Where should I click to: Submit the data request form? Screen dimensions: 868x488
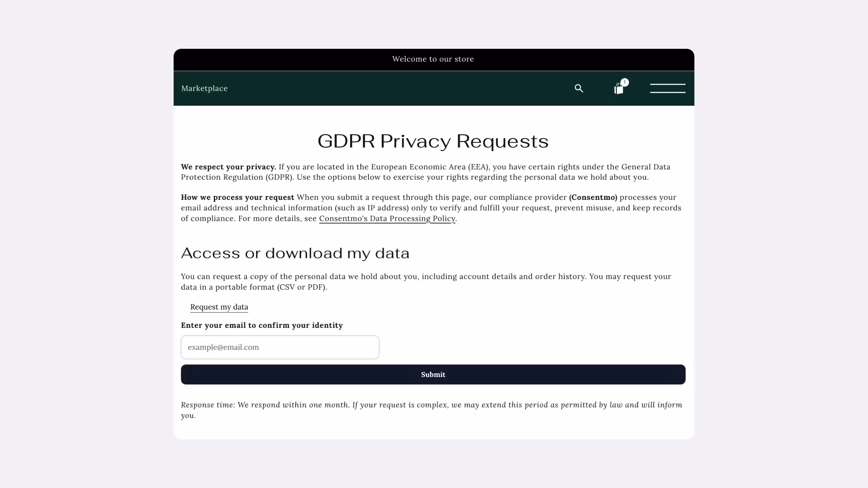coord(433,375)
